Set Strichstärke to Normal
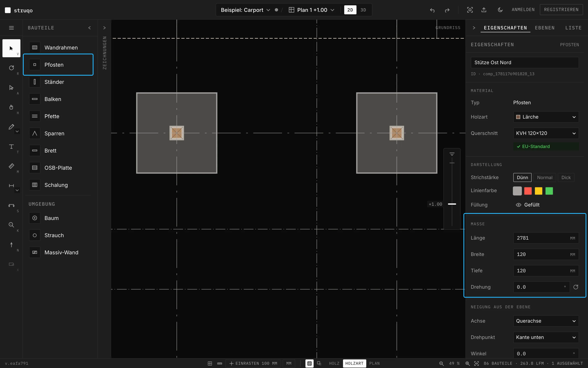This screenshot has height=368, width=588. click(545, 177)
